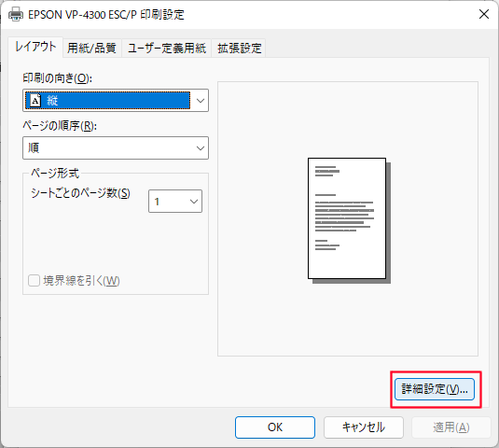Enable the 境界線を引く checkbox
This screenshot has height=448, width=499.
tap(34, 281)
